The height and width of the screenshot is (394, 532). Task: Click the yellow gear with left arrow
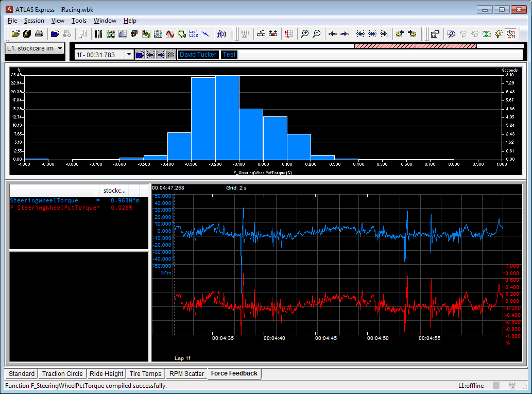(400, 33)
